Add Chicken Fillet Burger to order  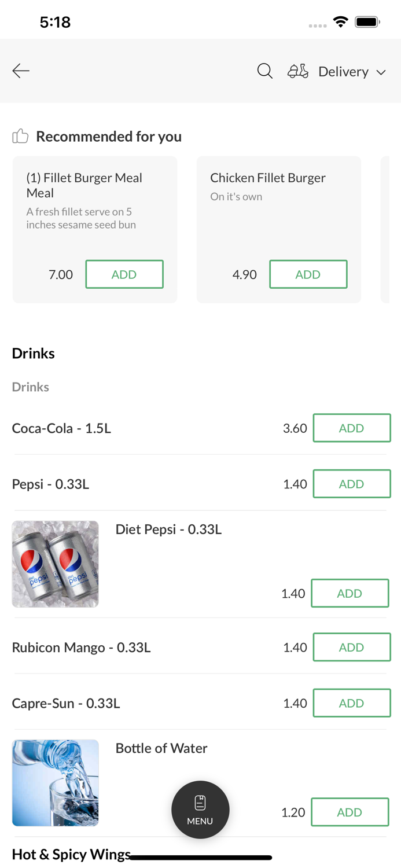tap(308, 274)
